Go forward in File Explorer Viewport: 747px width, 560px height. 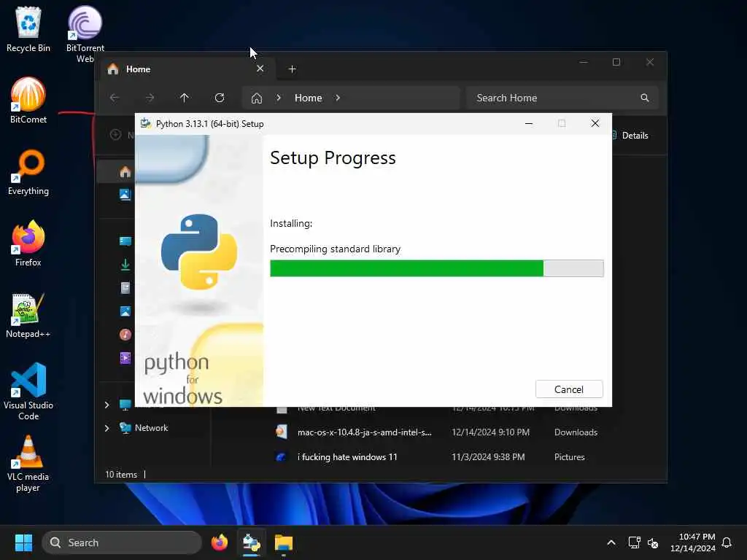click(x=150, y=98)
